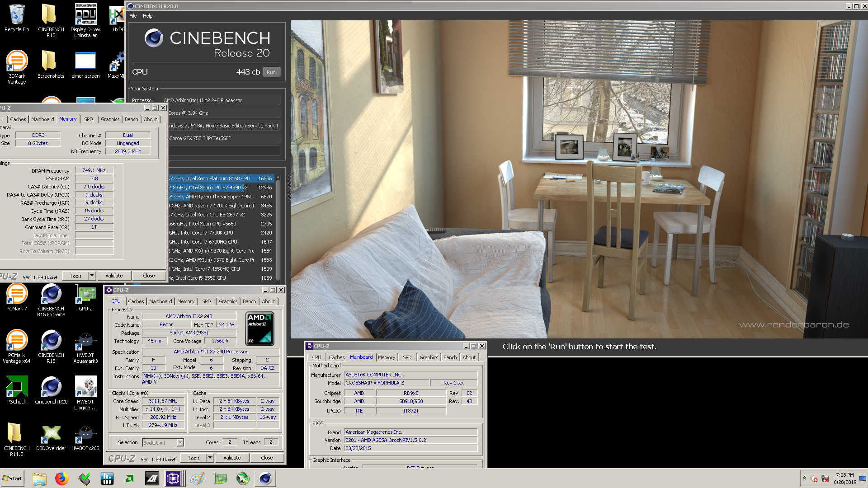Launch HWBOT Aquamark3 shortcut

click(x=85, y=346)
